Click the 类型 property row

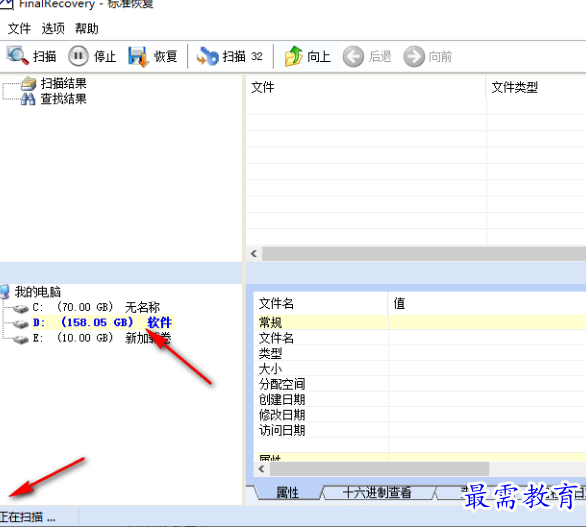point(420,353)
